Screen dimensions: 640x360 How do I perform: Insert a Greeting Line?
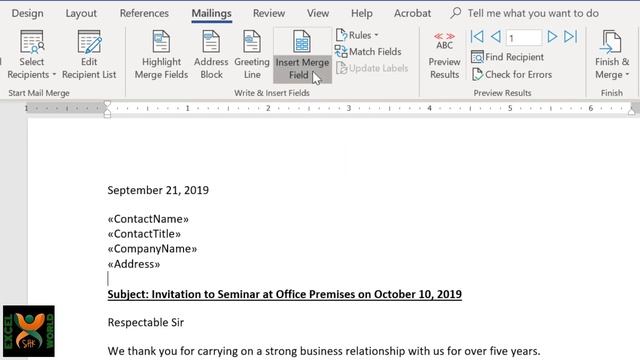tap(252, 55)
